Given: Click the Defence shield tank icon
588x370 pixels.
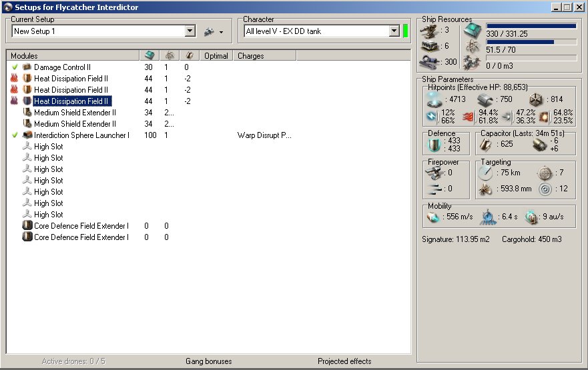Looking at the screenshot, I should [434, 145].
